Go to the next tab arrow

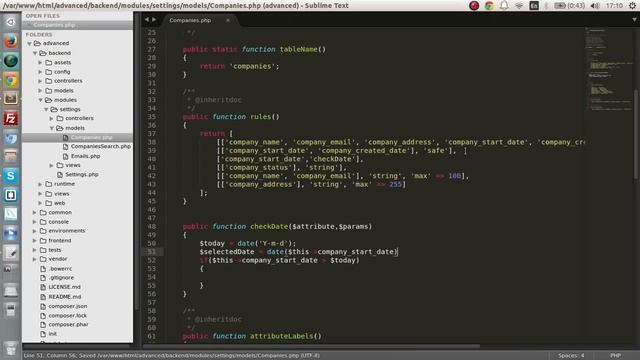coord(154,19)
